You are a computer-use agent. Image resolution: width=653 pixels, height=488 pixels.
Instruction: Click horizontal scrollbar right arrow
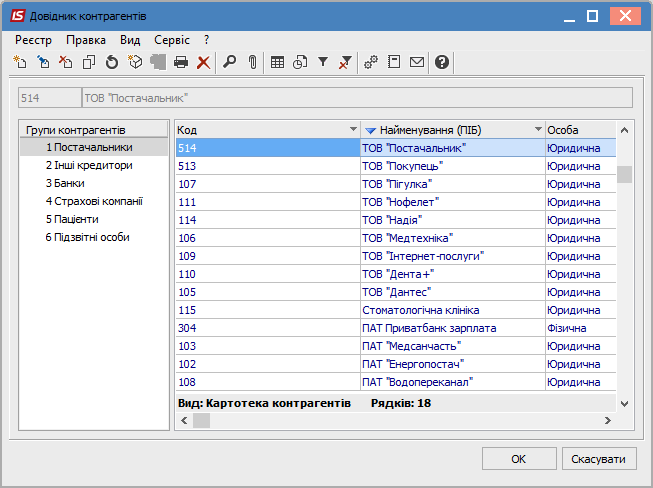608,421
